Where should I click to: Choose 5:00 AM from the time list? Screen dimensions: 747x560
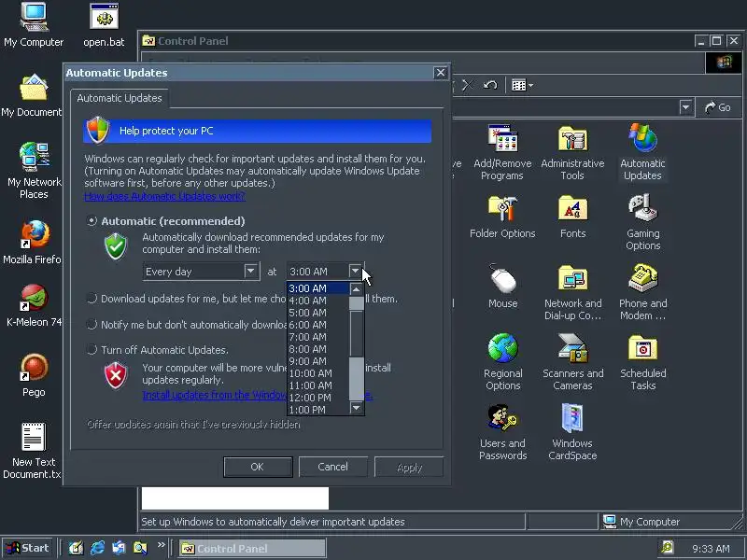click(318, 313)
